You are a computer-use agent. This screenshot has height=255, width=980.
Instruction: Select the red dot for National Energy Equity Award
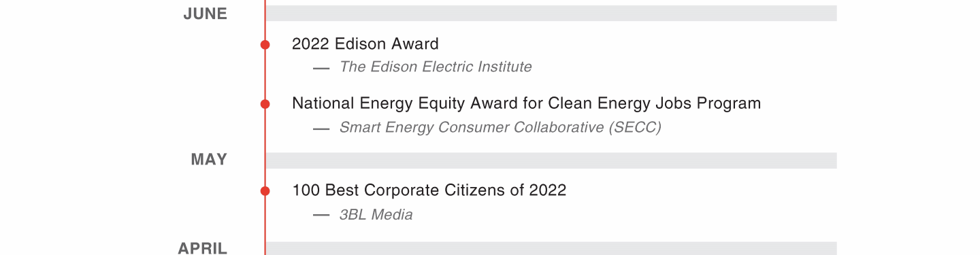tap(265, 104)
